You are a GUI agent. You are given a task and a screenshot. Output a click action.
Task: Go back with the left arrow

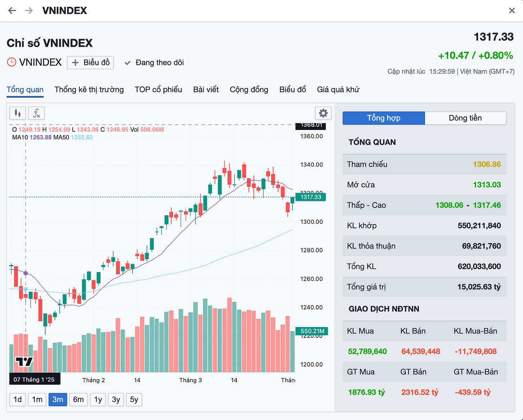click(12, 10)
